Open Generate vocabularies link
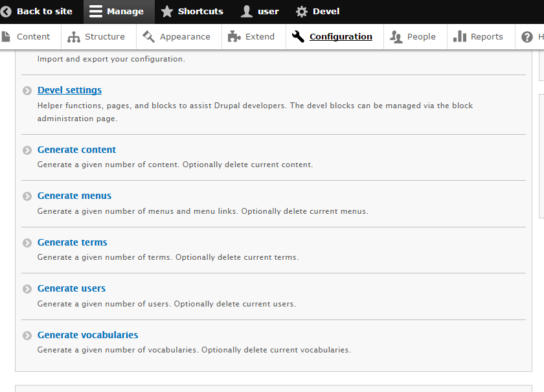Viewport: 544px width, 392px height. (x=88, y=335)
